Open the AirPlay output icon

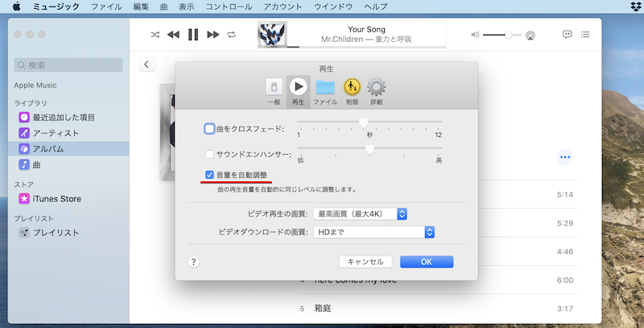pyautogui.click(x=530, y=35)
